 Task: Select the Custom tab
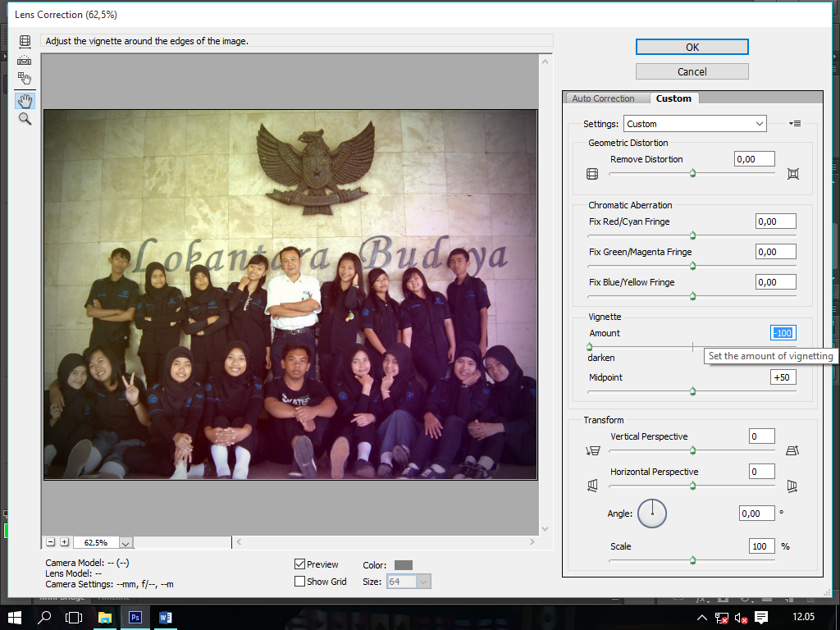coord(674,98)
